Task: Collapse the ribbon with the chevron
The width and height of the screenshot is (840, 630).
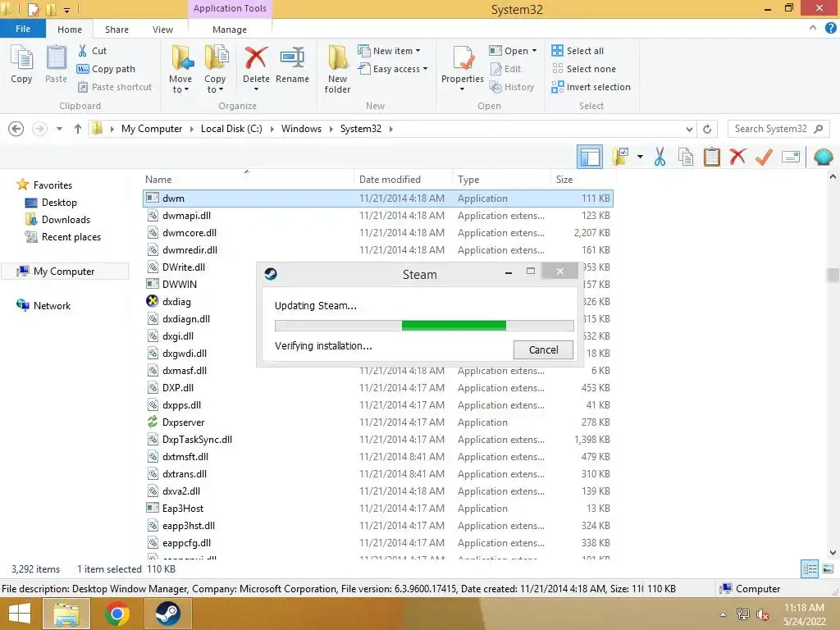Action: (813, 28)
